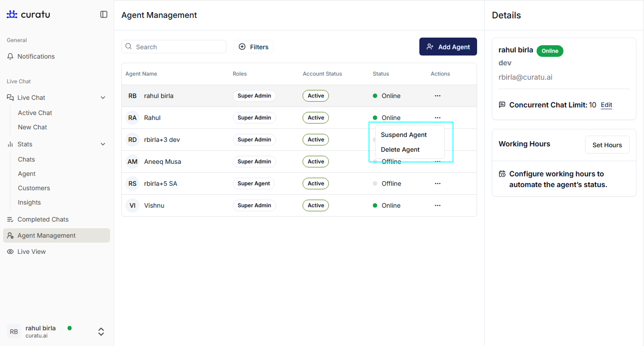Viewport: 644px width, 346px height.
Task: Collapse the Stats section chevron
Action: tap(103, 144)
